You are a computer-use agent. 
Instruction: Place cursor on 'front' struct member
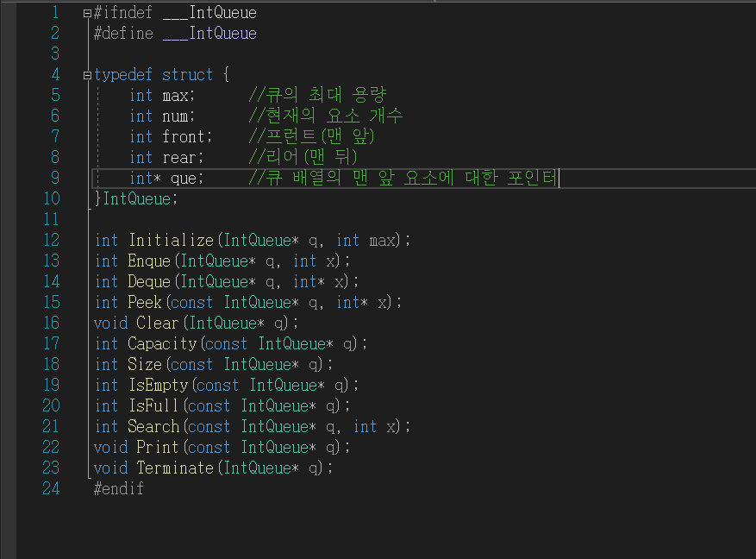pos(184,137)
